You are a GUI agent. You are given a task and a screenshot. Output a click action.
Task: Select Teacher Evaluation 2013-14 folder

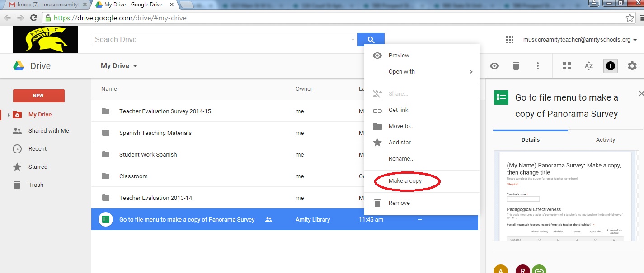click(156, 198)
